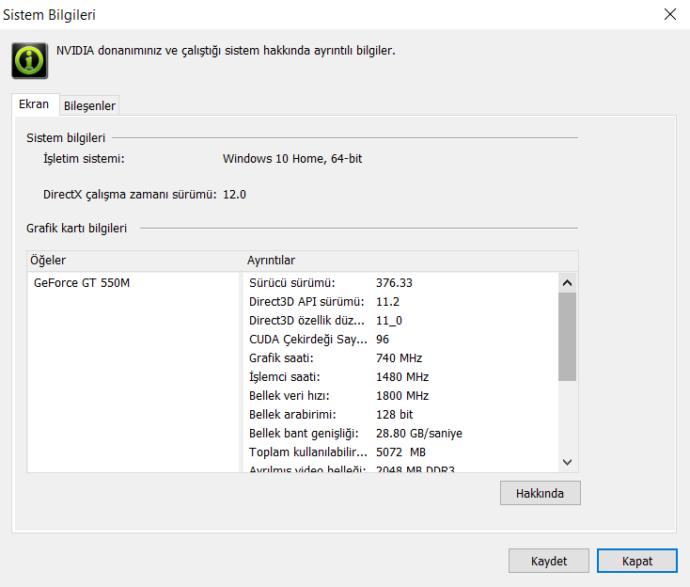Click the 740 MHz value
The height and width of the screenshot is (587, 690).
coord(399,358)
